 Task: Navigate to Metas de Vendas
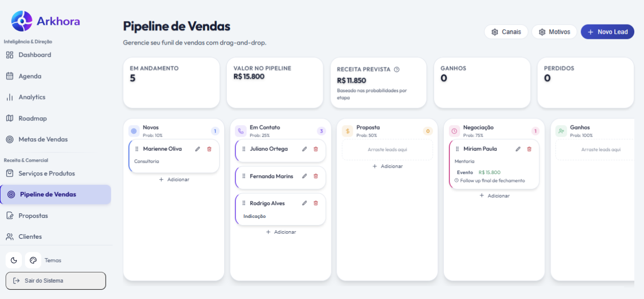[43, 139]
